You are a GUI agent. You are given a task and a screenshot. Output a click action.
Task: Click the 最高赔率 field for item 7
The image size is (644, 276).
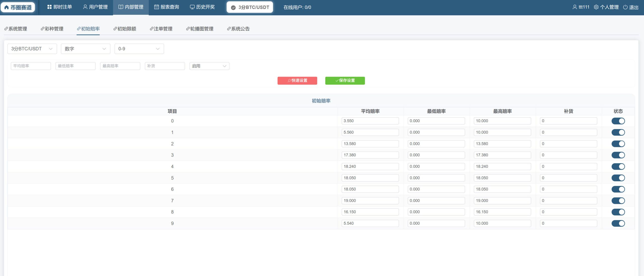click(x=502, y=201)
